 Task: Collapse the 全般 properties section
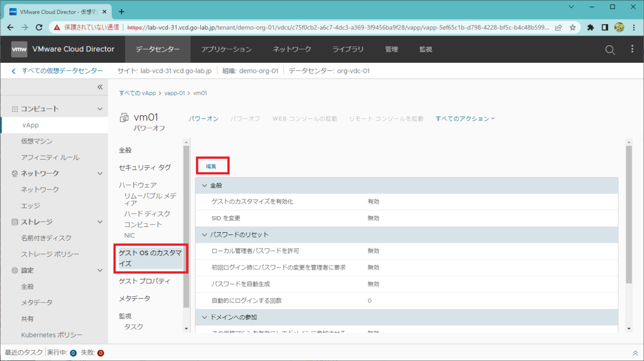(204, 185)
